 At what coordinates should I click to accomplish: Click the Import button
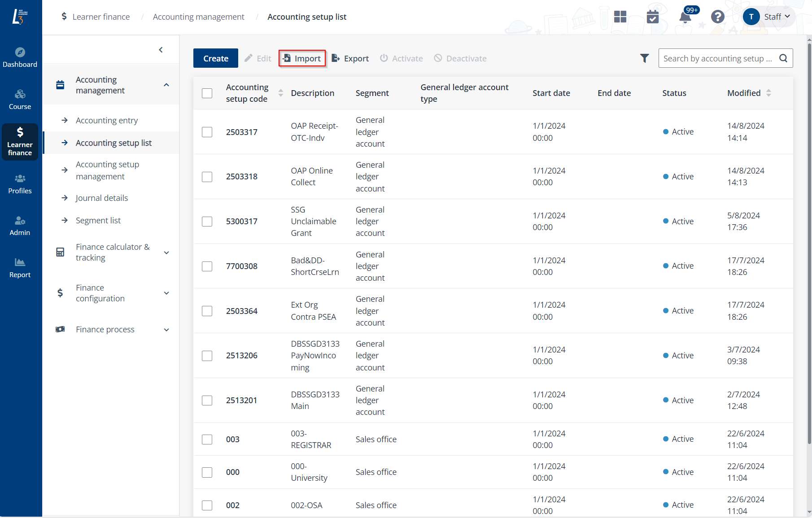pyautogui.click(x=302, y=58)
